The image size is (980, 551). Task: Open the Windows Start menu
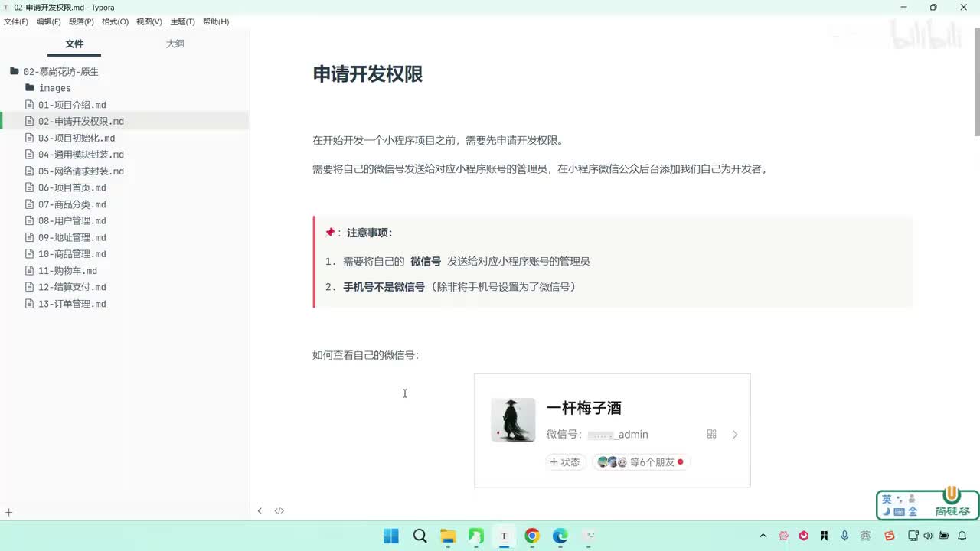click(x=390, y=536)
